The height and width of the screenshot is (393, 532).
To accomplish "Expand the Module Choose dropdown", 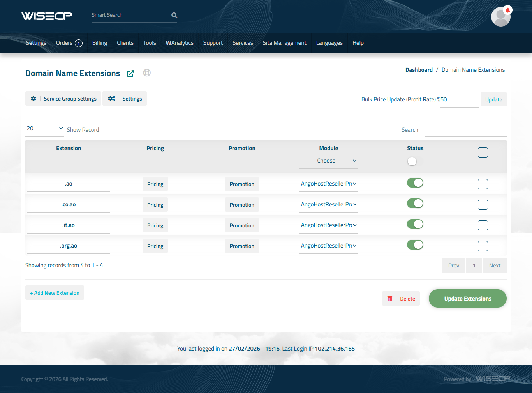I will [x=328, y=161].
